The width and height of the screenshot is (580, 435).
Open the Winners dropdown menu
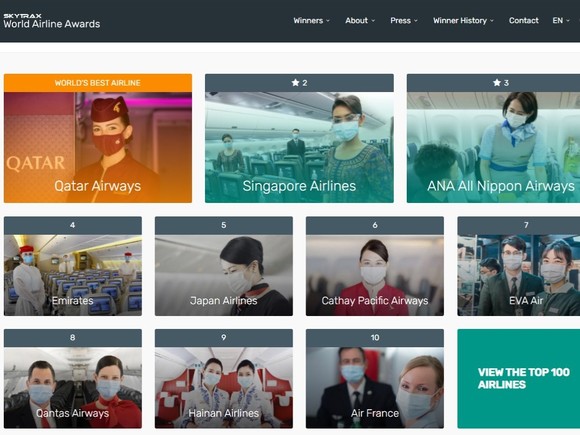tap(311, 21)
